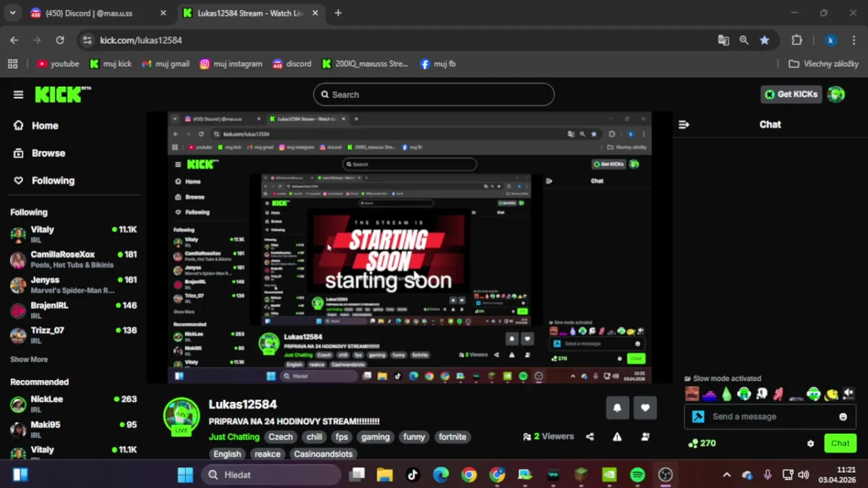The height and width of the screenshot is (488, 868).
Task: Click the gavel icon in chat input
Action: click(698, 417)
